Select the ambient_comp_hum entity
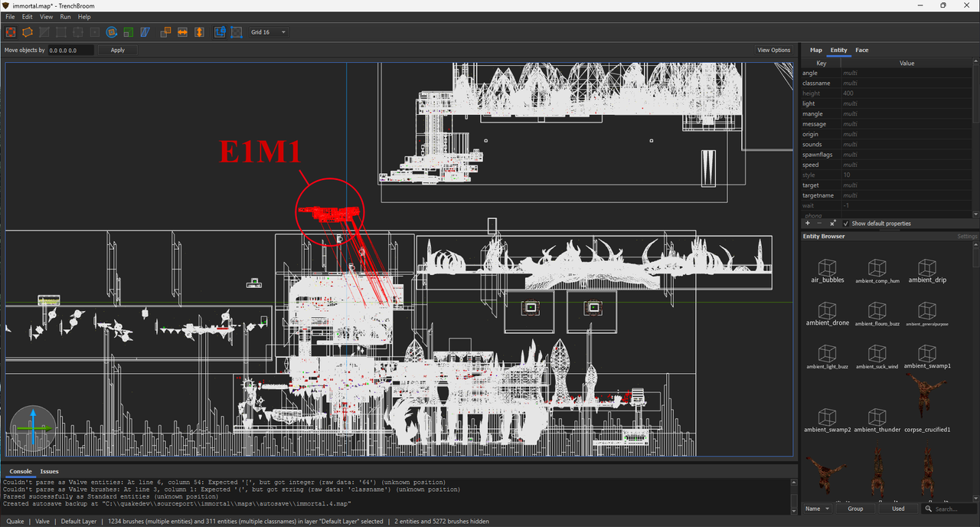The image size is (980, 527). (877, 271)
